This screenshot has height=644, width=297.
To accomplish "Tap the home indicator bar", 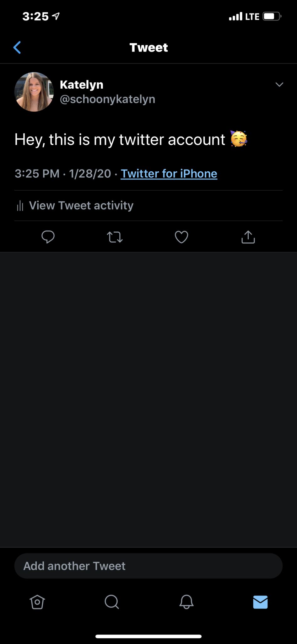I will click(148, 636).
